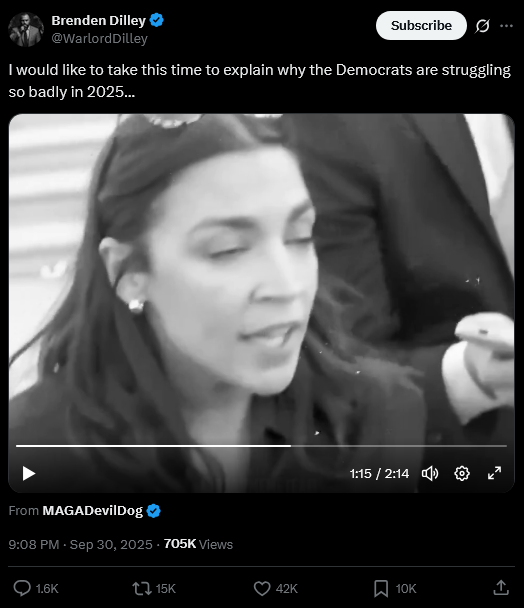Open the Grok slashed-circle icon
The image size is (524, 608).
point(482,26)
